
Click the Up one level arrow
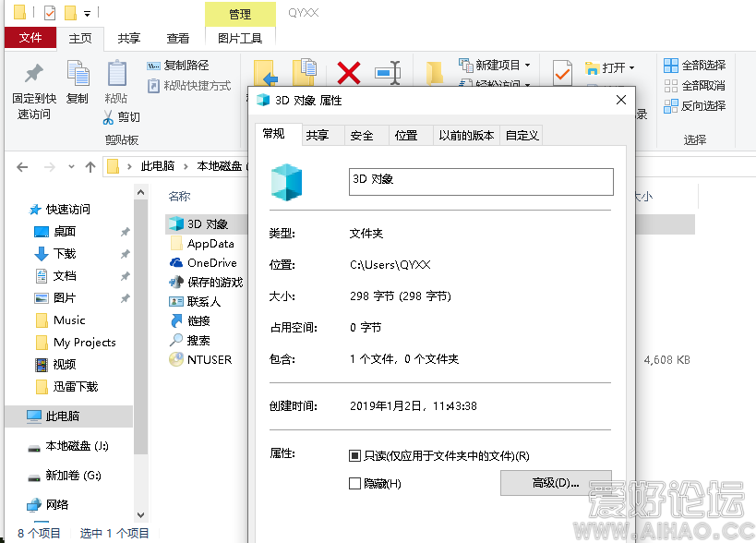[90, 167]
